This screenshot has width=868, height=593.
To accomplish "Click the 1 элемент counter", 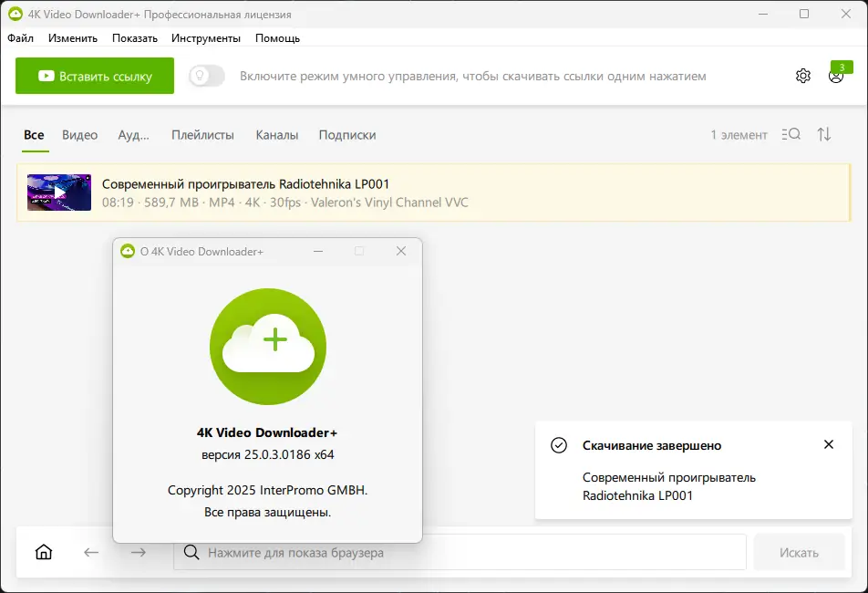I will tap(739, 134).
